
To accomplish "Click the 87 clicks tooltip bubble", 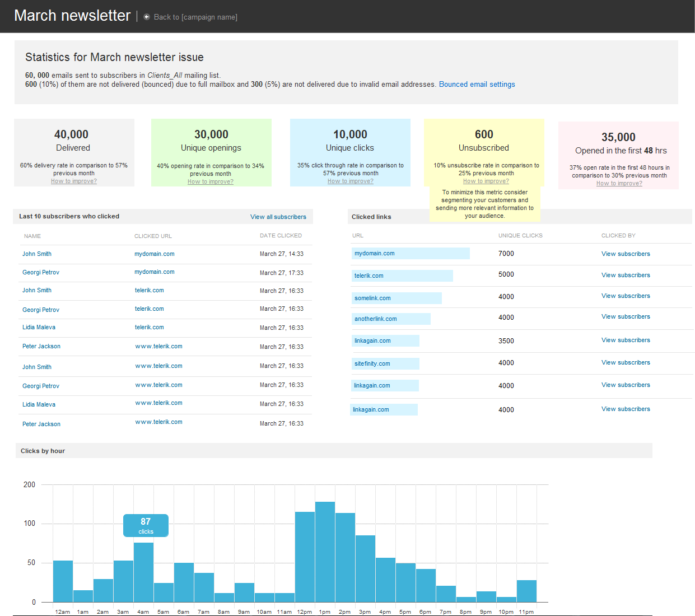I will pyautogui.click(x=146, y=525).
